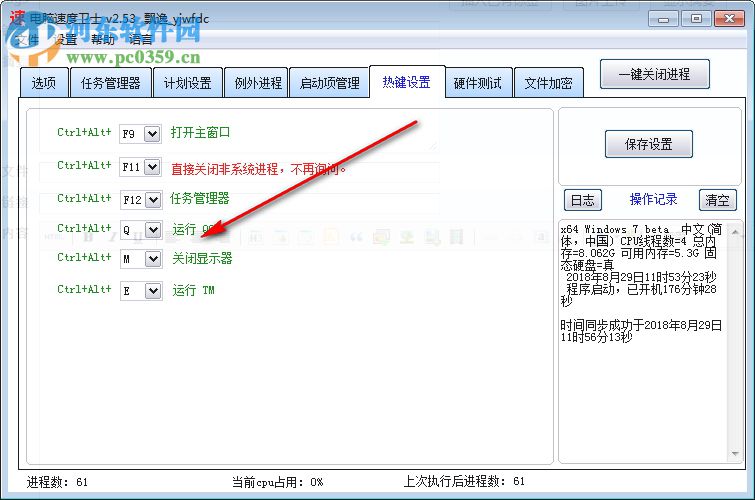Switch to the 例外进程 tab
The width and height of the screenshot is (755, 500).
coord(256,83)
